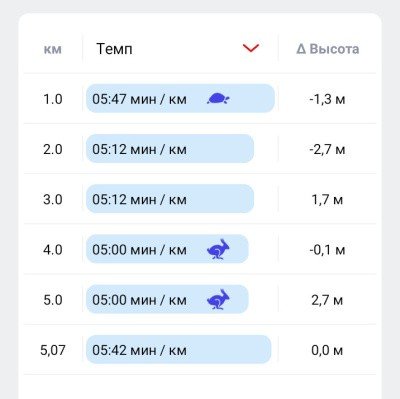Click the -2,7 м elevation value
Screen dimensions: 400x399
[327, 149]
